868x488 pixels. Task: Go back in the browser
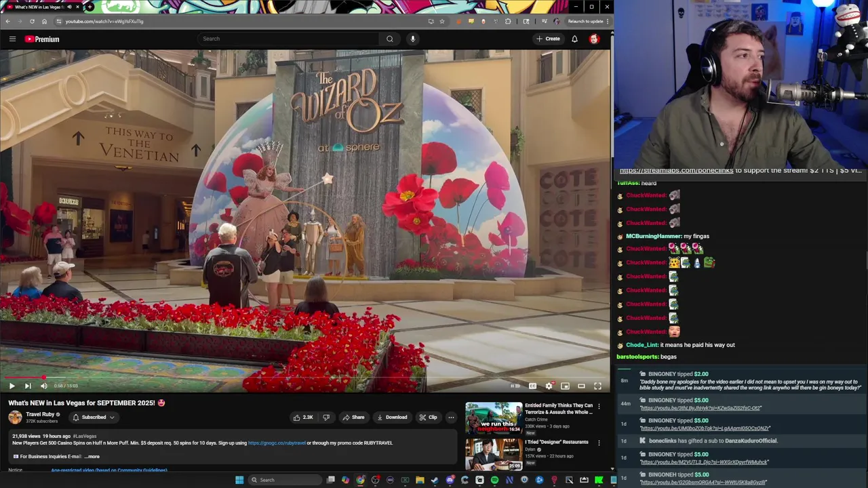click(x=7, y=21)
